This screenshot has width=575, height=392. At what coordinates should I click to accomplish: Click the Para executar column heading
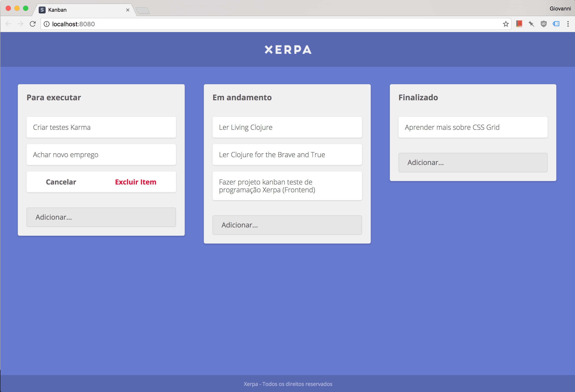click(54, 97)
